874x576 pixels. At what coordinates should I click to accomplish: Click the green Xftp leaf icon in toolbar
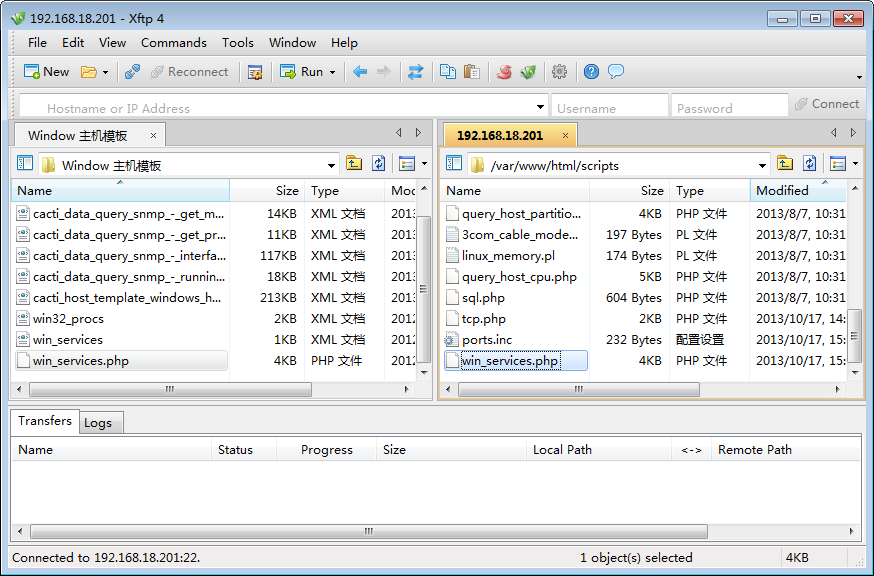tap(528, 72)
